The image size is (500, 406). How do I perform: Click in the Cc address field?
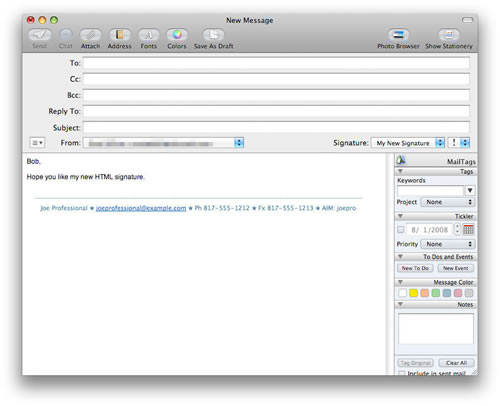[276, 79]
